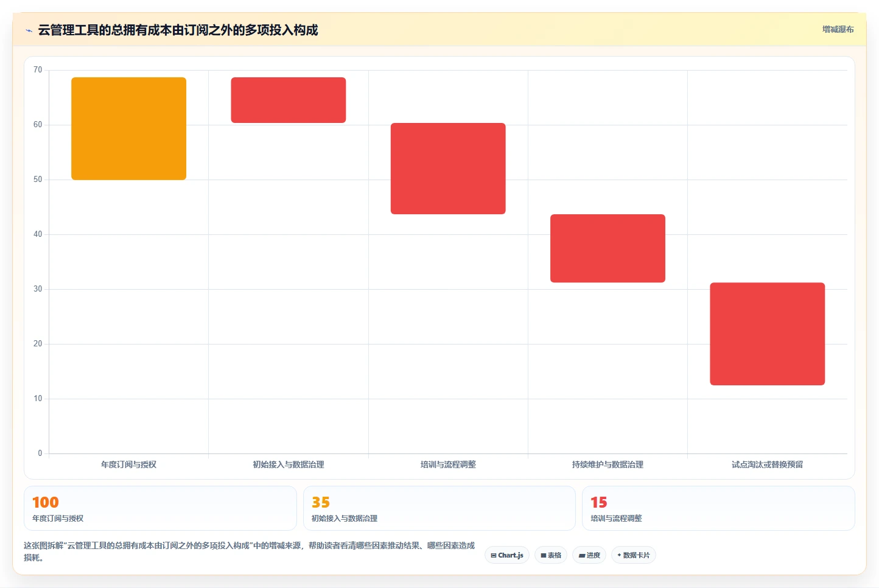Open the data card showing 35
The width and height of the screenshot is (879, 588).
[x=439, y=508]
